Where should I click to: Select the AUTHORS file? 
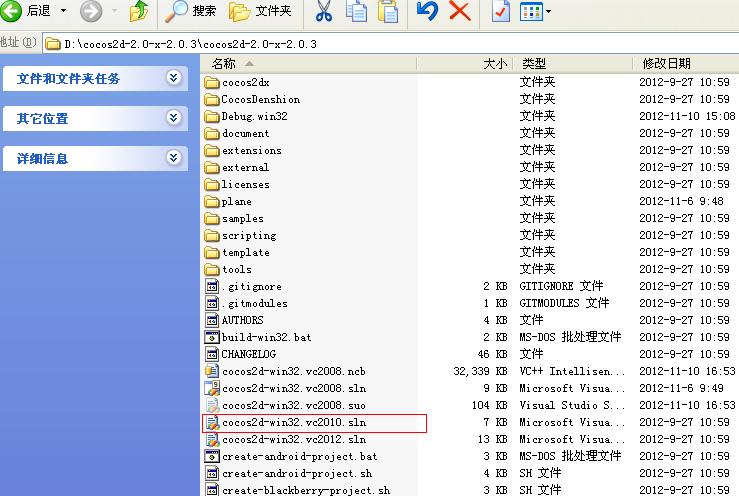coord(234,320)
